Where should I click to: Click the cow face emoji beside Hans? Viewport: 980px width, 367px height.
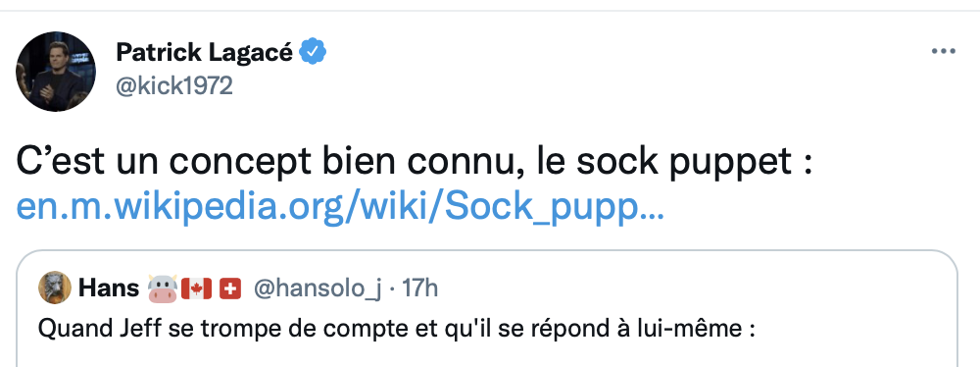pos(163,288)
